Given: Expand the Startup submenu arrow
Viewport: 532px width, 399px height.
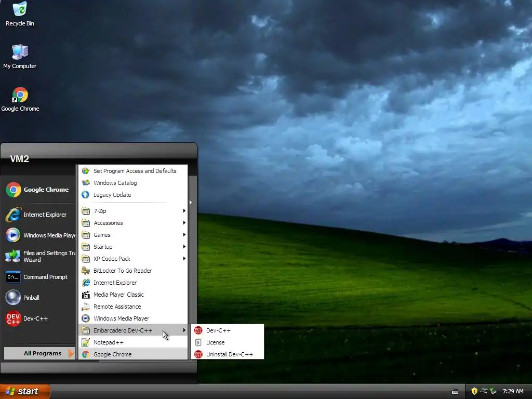Looking at the screenshot, I should (x=184, y=247).
